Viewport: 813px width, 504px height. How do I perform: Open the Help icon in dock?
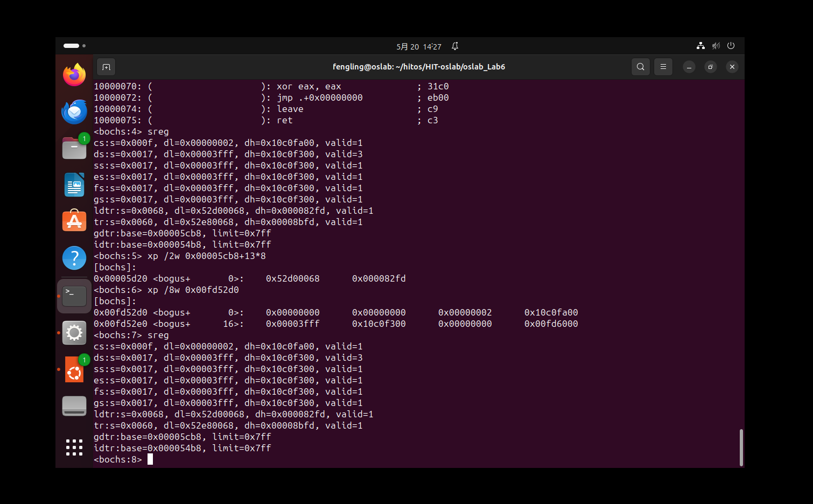click(x=74, y=258)
